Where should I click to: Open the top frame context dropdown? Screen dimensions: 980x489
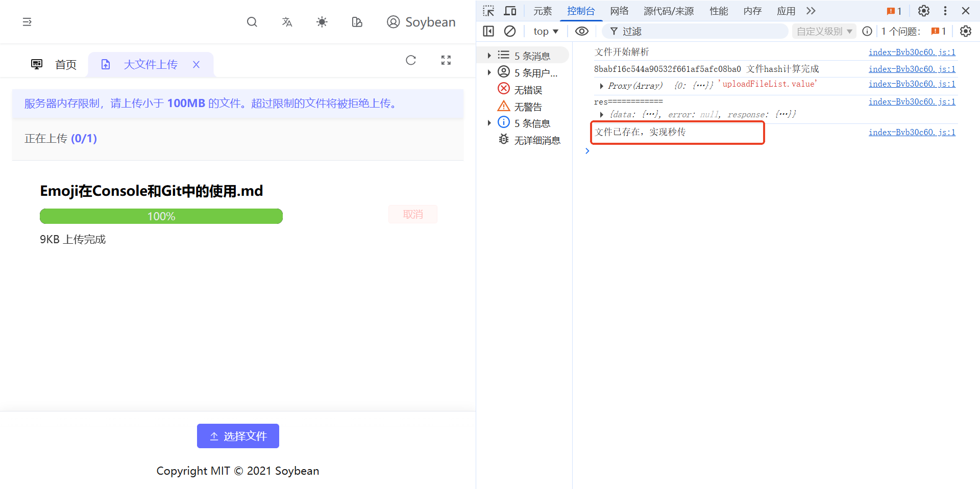click(545, 31)
